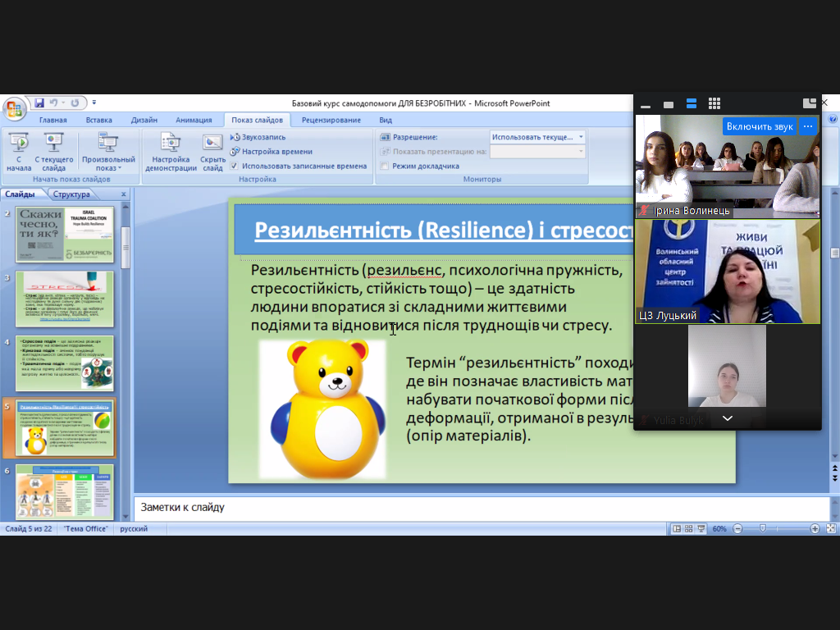Switch to slide sorter view in status bar
Viewport: 840px width, 630px height.
[689, 529]
